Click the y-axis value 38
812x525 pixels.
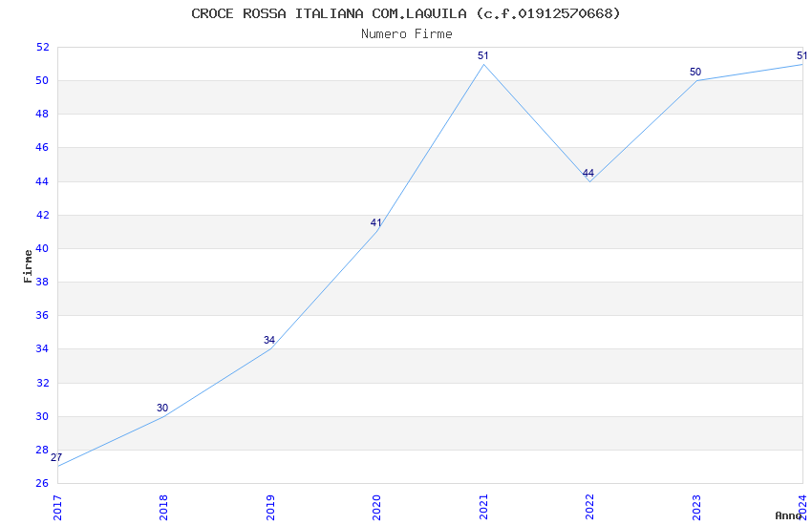point(42,283)
